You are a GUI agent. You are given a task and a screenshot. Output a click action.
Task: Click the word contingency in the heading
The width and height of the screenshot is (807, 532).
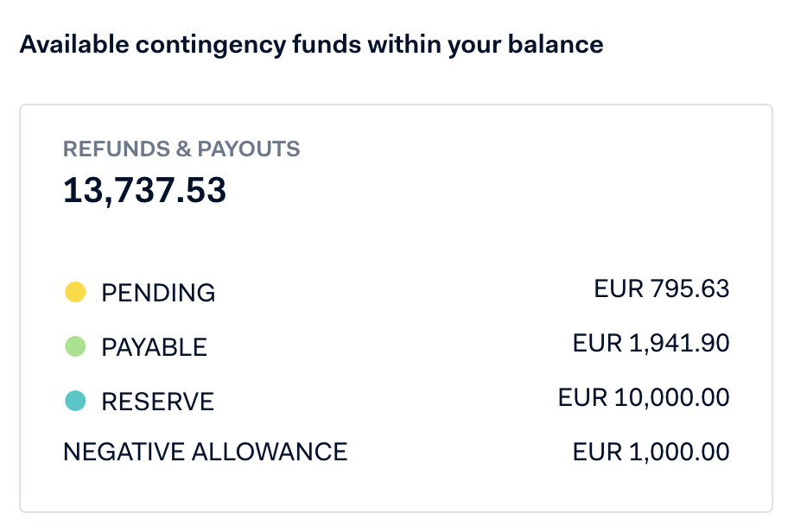point(211,45)
